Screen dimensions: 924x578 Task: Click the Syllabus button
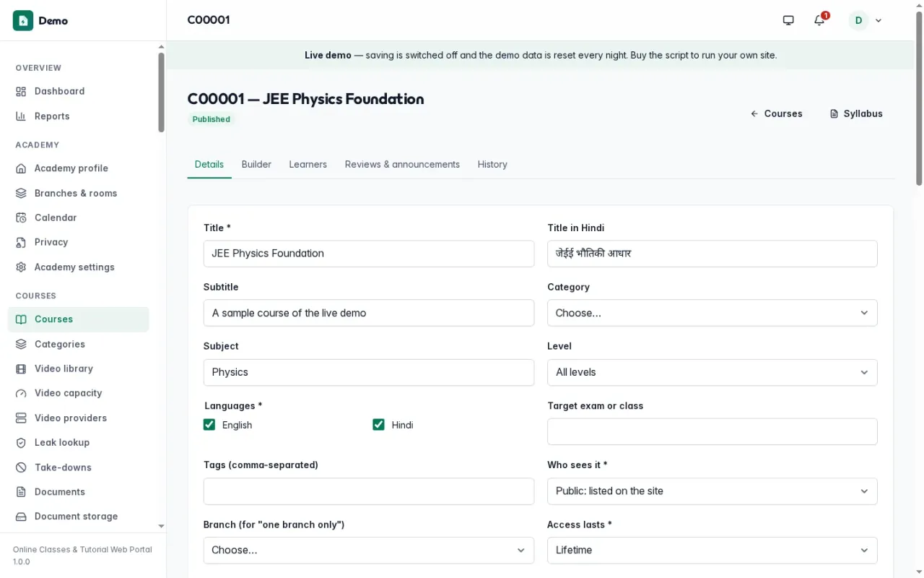[856, 113]
